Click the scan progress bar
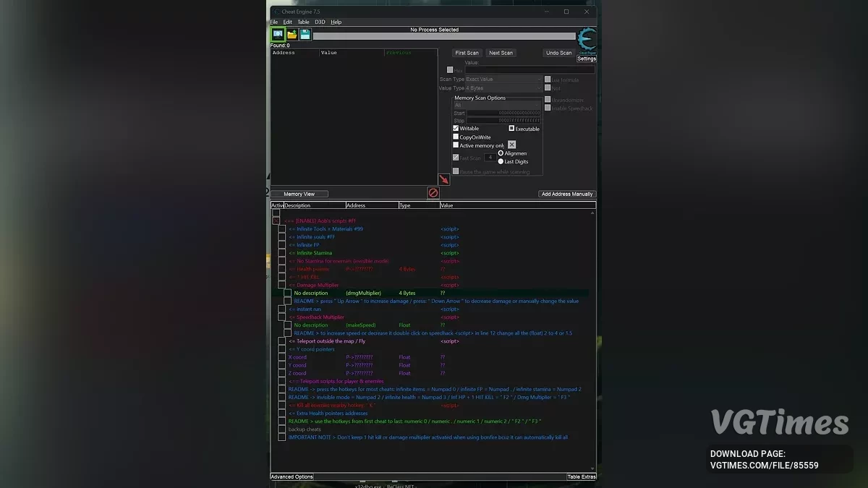Screen dimensions: 868x488 444,36
